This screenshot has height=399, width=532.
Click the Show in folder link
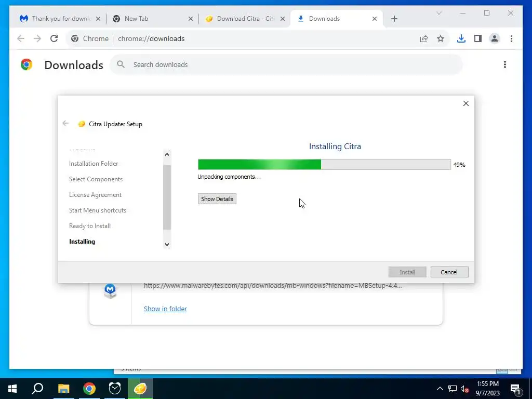click(165, 309)
